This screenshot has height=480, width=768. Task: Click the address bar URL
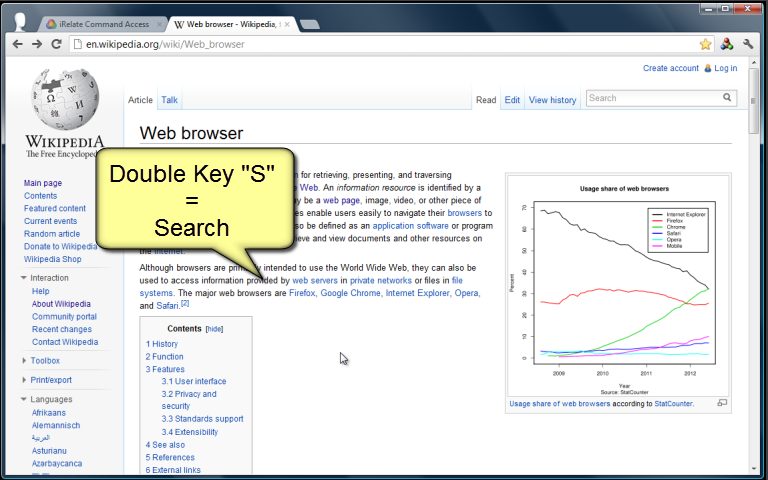coord(165,44)
